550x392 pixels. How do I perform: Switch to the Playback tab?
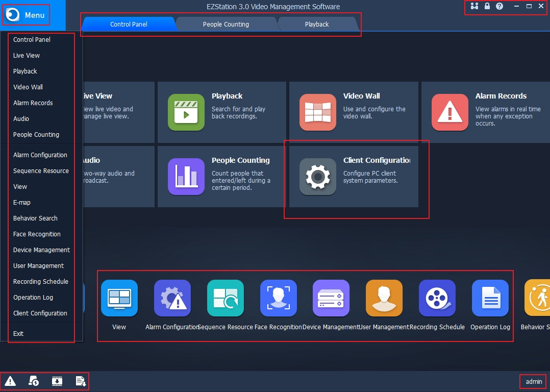point(316,24)
